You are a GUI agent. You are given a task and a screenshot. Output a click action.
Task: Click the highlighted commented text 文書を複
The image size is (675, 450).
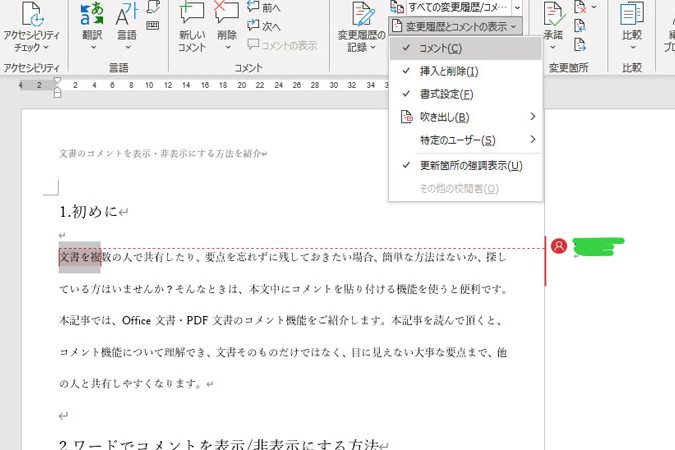pos(80,257)
